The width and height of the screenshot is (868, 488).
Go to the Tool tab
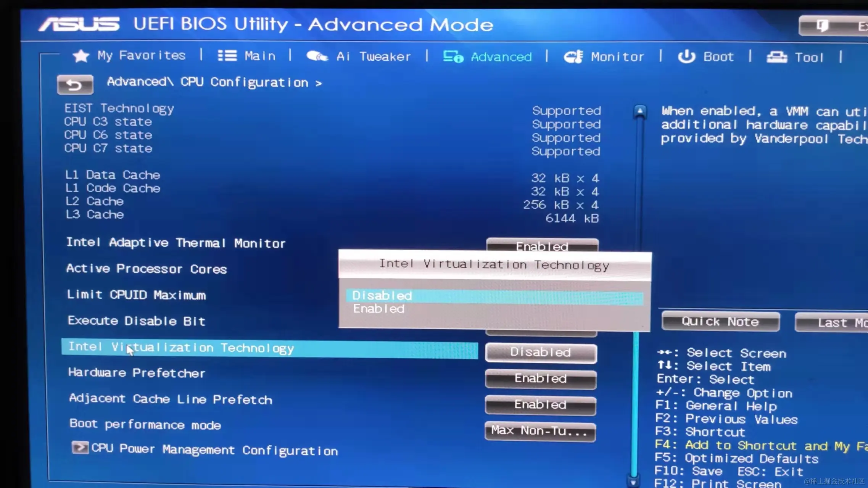coord(795,57)
